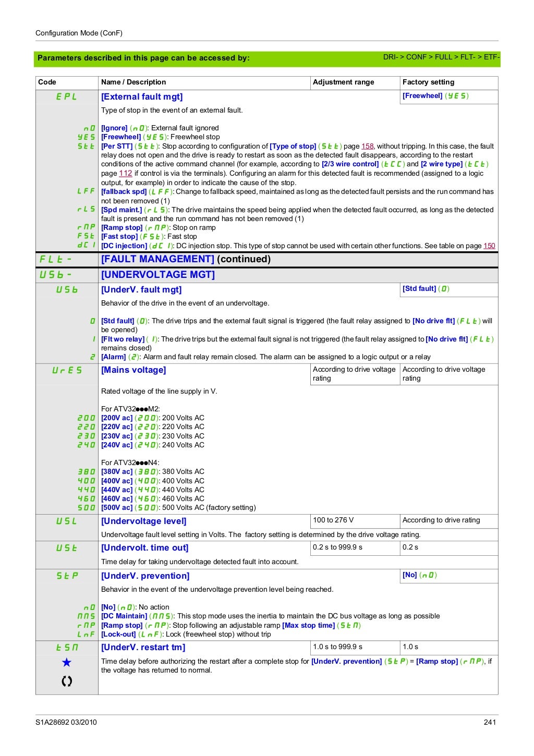Open page link 112 about wire type

[126, 173]
